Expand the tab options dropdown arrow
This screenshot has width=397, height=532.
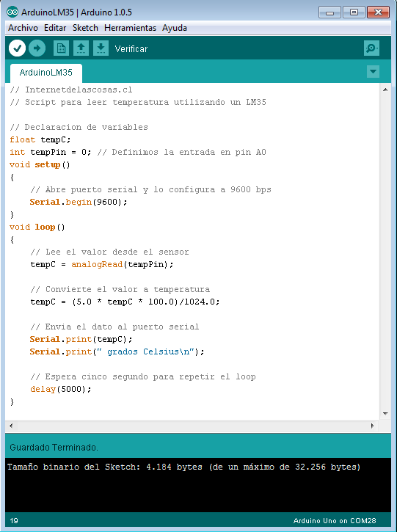click(x=373, y=72)
